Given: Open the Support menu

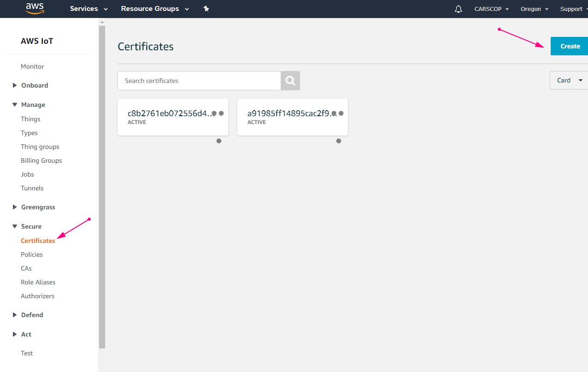Looking at the screenshot, I should click(x=574, y=9).
